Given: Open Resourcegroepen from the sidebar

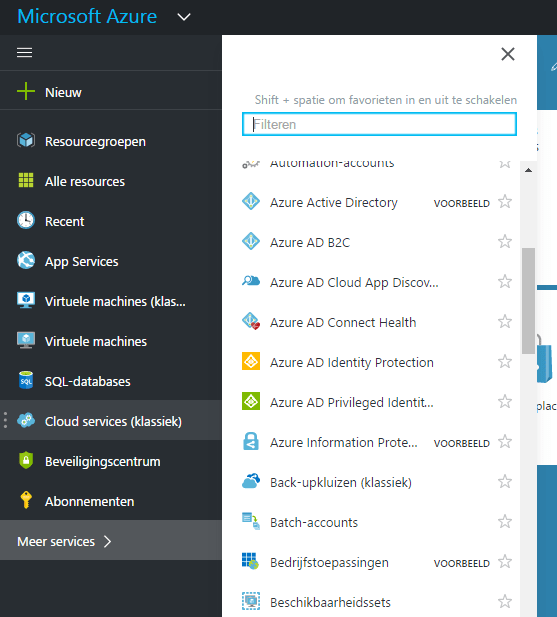Looking at the screenshot, I should [x=111, y=141].
